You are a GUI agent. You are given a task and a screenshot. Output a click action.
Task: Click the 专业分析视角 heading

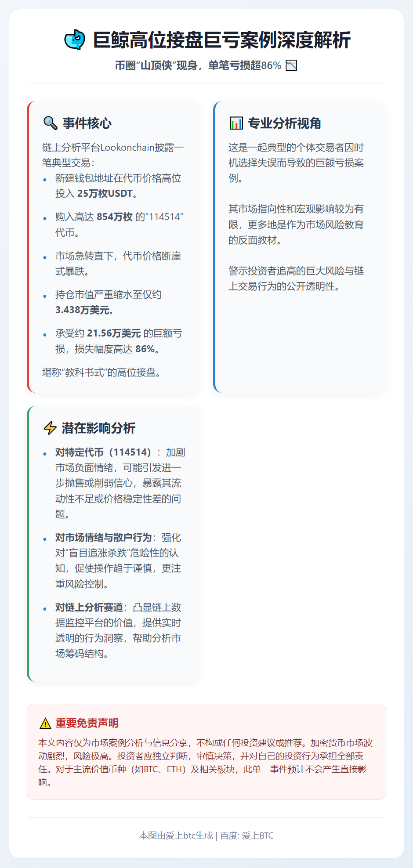point(284,123)
